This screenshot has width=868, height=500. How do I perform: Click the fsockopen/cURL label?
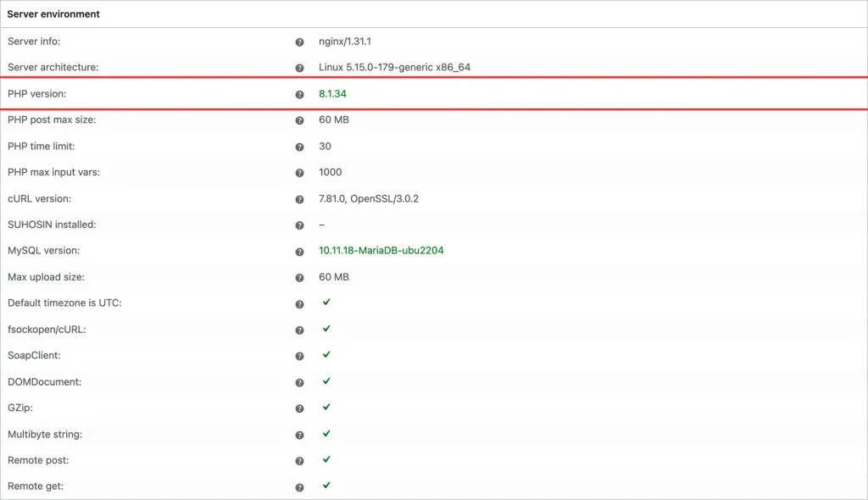click(47, 330)
